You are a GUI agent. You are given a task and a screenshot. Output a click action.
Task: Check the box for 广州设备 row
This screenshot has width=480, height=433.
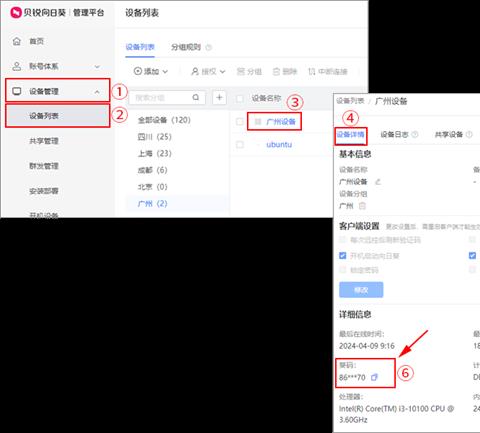[x=239, y=122]
